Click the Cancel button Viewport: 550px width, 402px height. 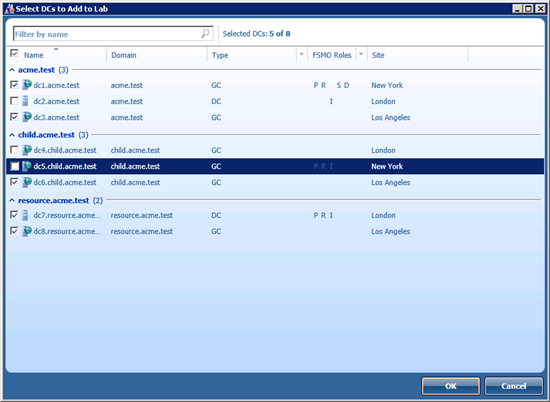point(514,386)
